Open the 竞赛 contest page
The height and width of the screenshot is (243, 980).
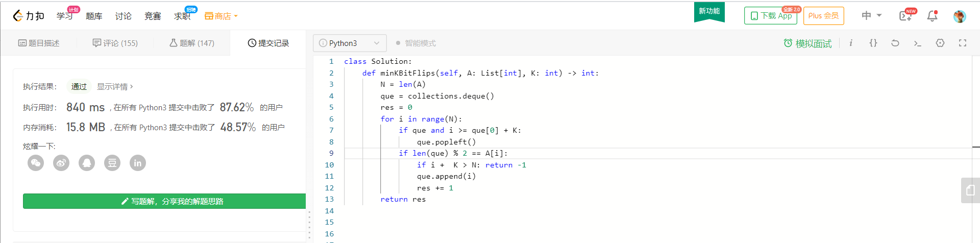[153, 16]
